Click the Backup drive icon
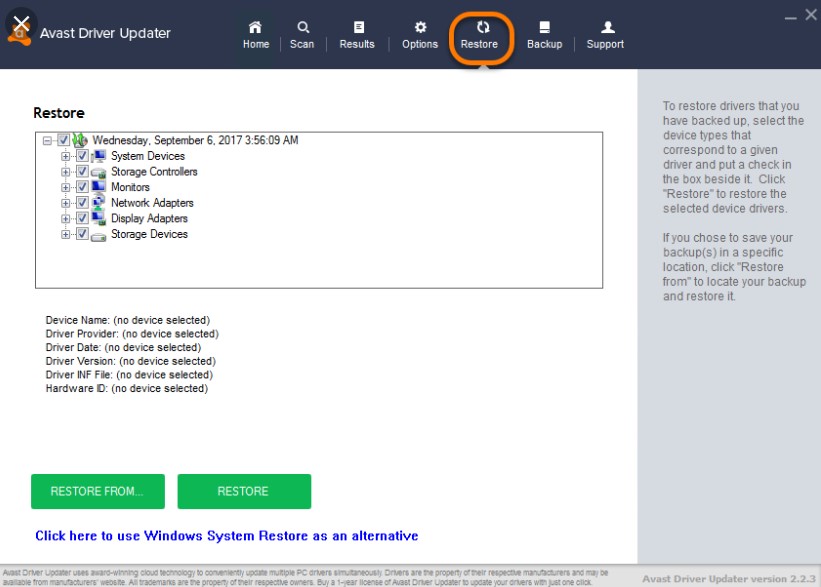 [545, 27]
